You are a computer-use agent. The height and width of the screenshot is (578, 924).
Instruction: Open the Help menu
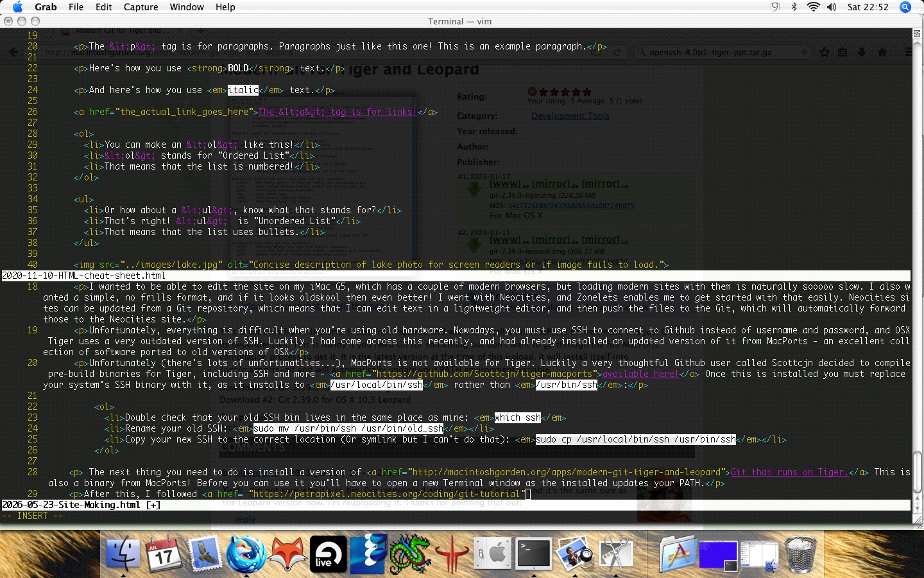tap(225, 7)
